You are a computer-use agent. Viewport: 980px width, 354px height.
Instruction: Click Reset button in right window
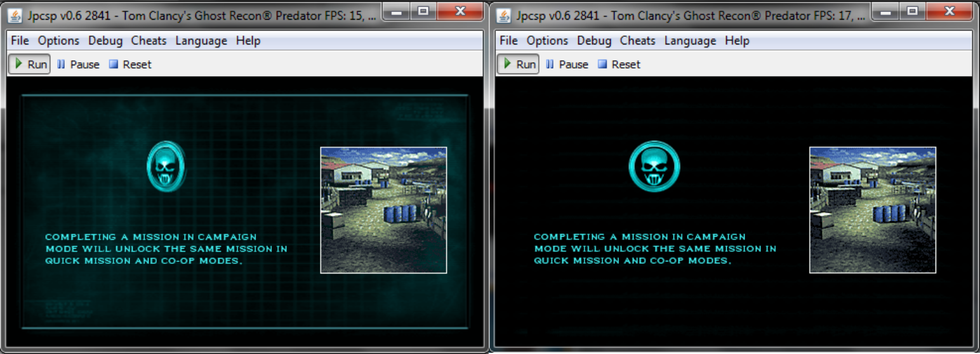[619, 64]
